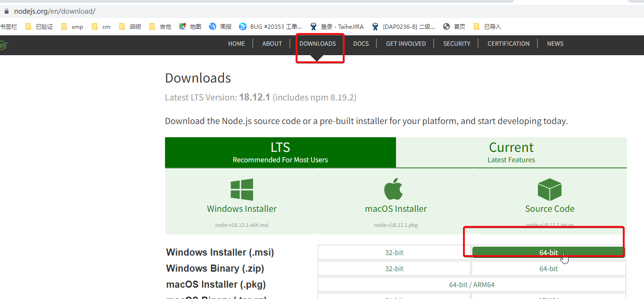This screenshot has height=299, width=644.
Task: Click the Node.js logo in the header
Action: point(3,45)
